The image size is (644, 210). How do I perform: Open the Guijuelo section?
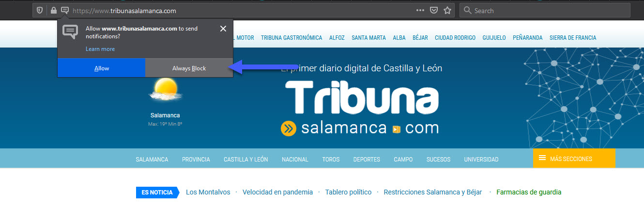click(x=494, y=38)
